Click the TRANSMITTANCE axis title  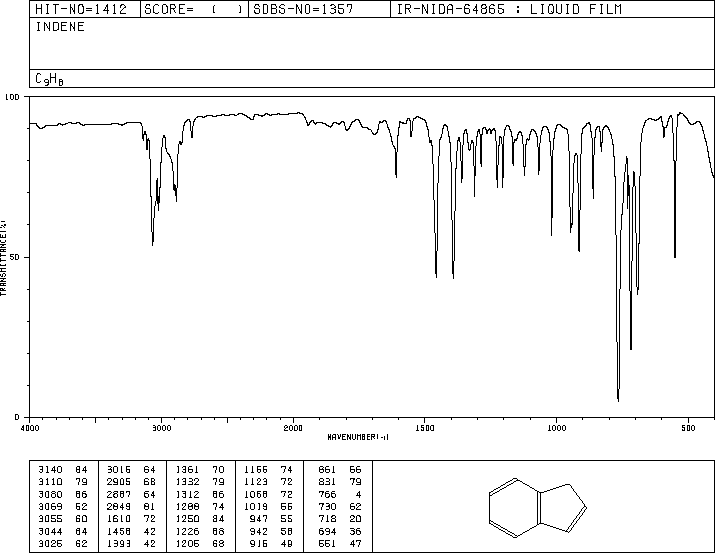[x=4, y=258]
